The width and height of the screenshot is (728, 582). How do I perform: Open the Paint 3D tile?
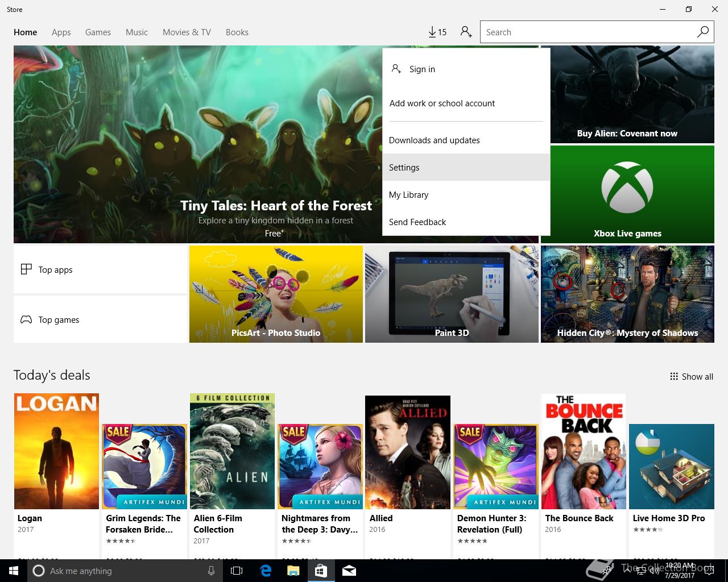[x=452, y=294]
